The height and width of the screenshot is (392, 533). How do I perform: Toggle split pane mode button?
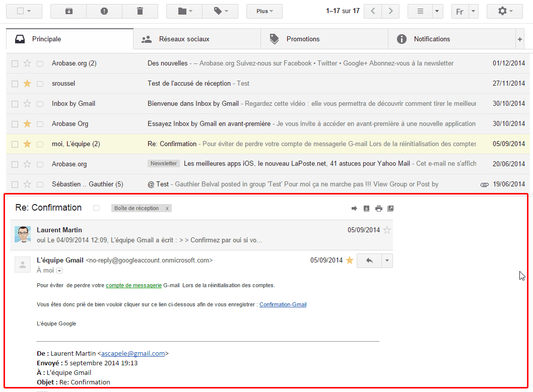420,11
